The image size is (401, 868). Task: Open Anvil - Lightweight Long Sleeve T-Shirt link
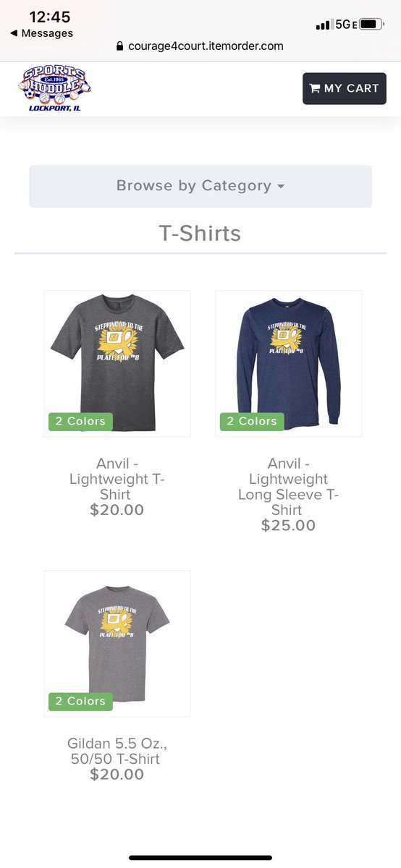pos(289,486)
